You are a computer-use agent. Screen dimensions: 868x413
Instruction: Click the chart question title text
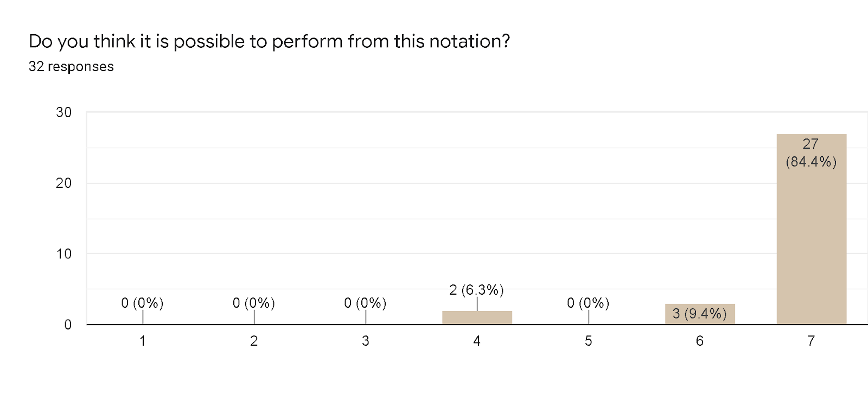[270, 41]
